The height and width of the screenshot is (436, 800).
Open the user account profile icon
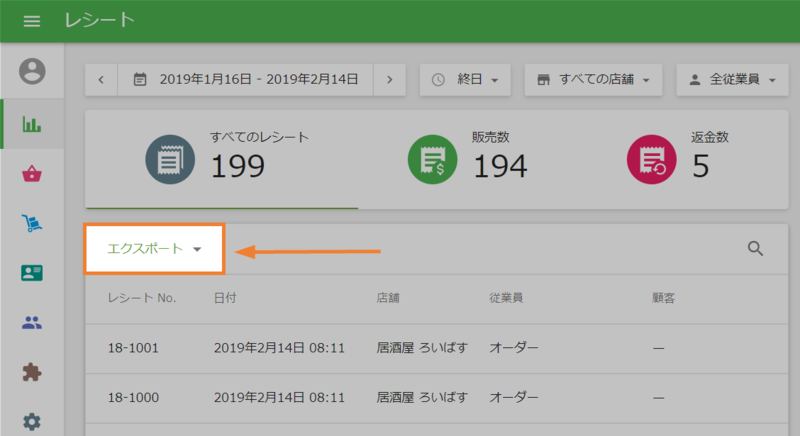point(32,71)
